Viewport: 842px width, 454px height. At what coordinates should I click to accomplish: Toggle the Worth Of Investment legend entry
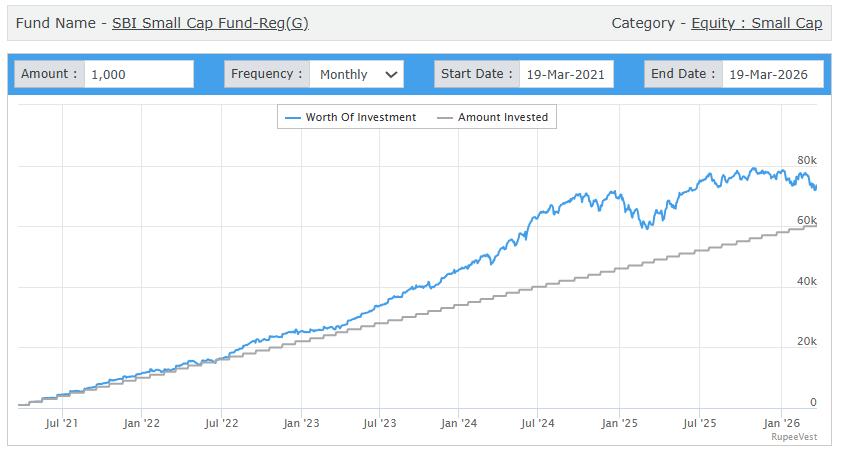[x=350, y=117]
